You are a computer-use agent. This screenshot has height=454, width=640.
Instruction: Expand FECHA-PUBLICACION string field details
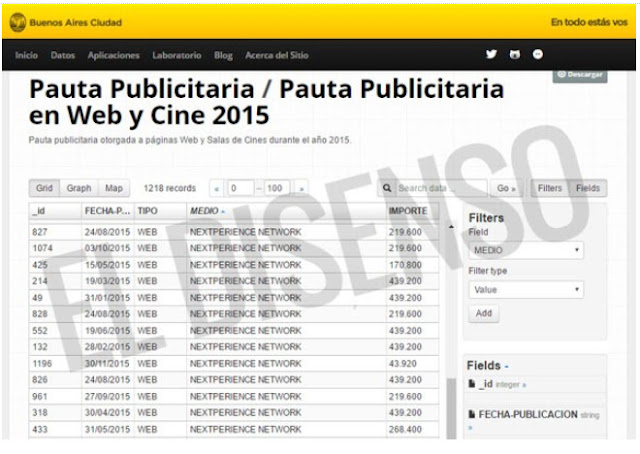click(x=471, y=428)
